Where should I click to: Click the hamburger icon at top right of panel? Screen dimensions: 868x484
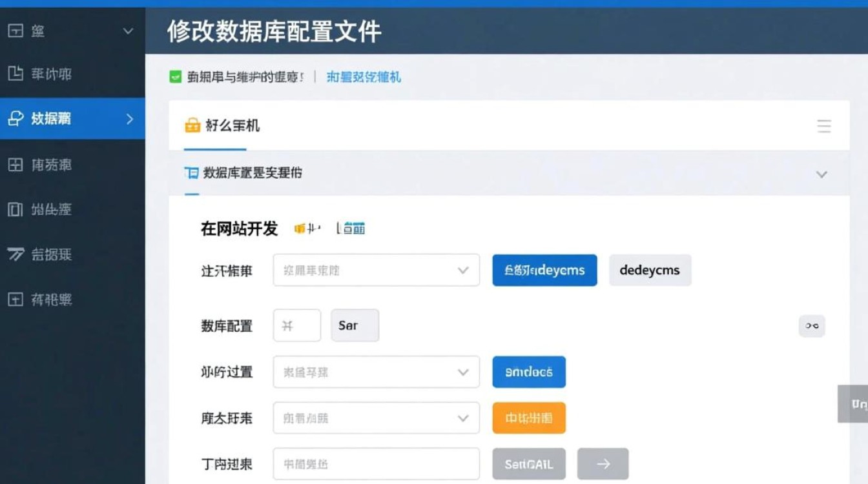(x=824, y=126)
